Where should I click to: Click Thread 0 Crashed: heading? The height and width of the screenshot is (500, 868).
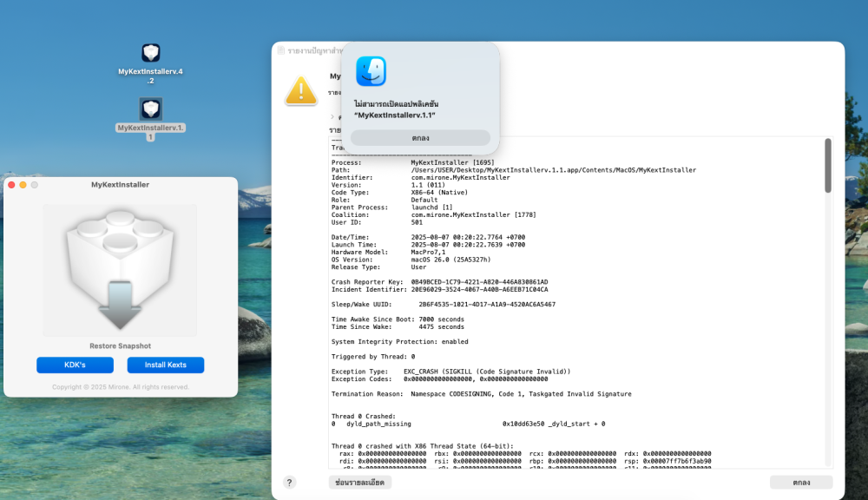point(364,417)
